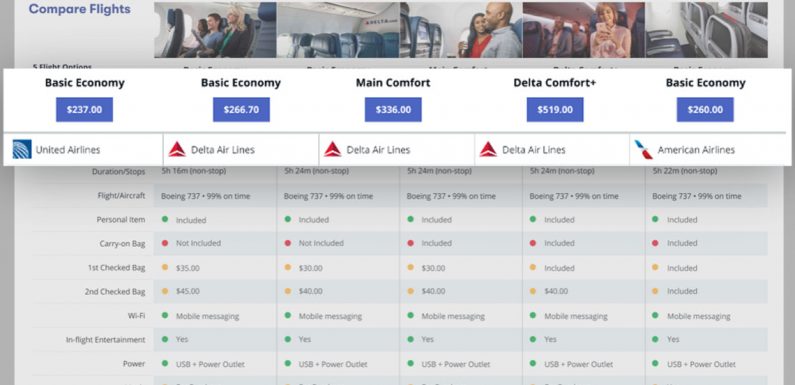
Task: Click the Delta logo under Delta Comfort+
Action: click(x=488, y=150)
